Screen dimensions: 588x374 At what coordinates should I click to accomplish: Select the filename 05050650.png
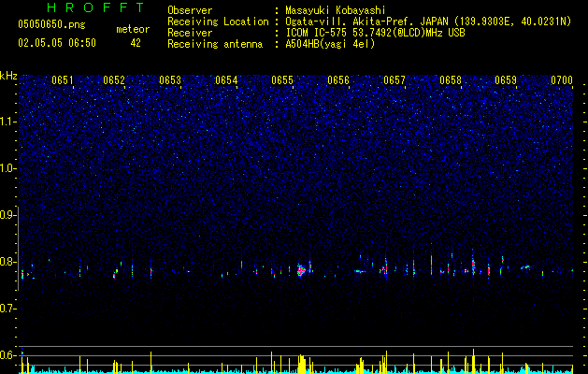tap(51, 25)
